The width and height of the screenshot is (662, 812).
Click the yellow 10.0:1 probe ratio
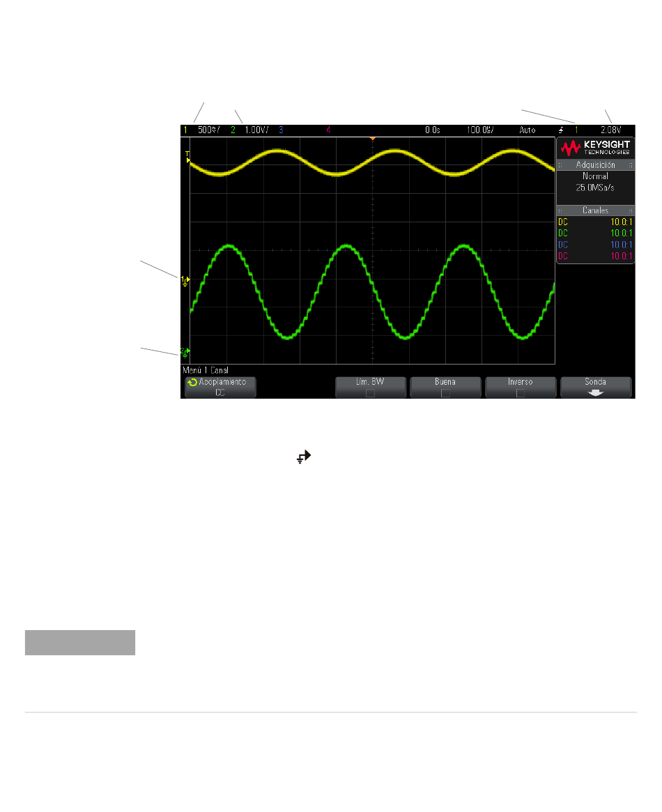pos(621,222)
